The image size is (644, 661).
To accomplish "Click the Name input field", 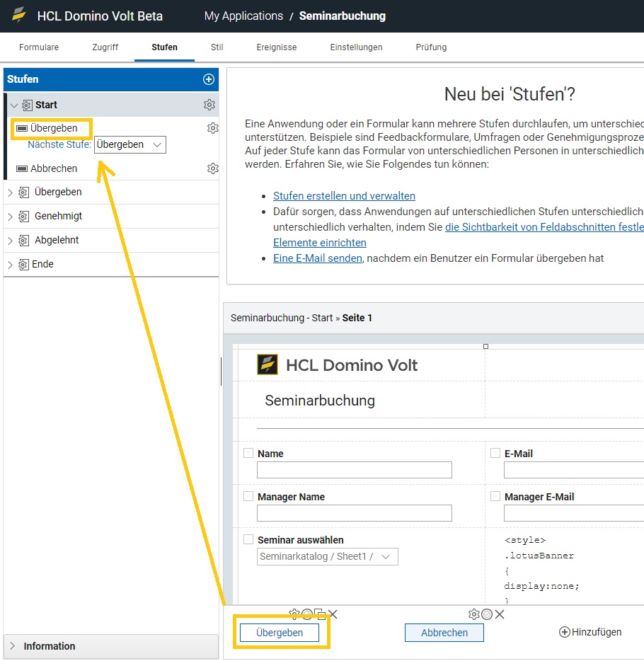I will 355,470.
